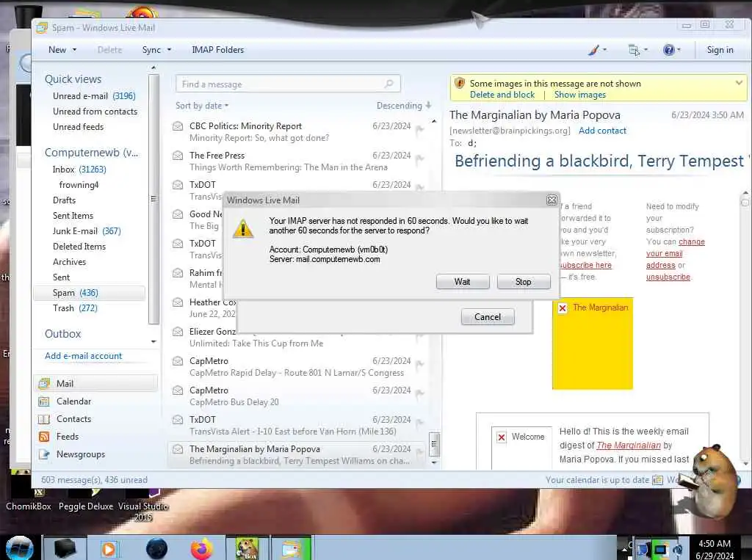This screenshot has width=752, height=560.
Task: Click the Newsgroups icon
Action: [x=43, y=454]
